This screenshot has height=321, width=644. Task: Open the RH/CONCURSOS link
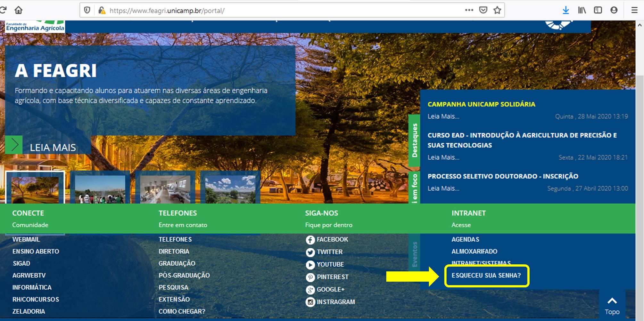point(36,300)
